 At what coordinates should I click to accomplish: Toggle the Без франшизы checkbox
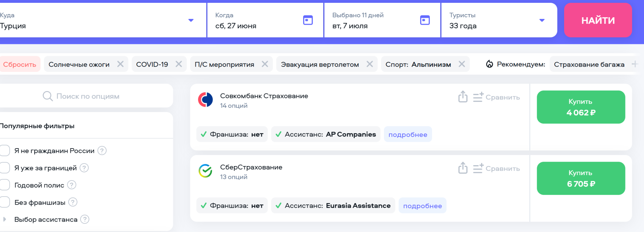5,202
